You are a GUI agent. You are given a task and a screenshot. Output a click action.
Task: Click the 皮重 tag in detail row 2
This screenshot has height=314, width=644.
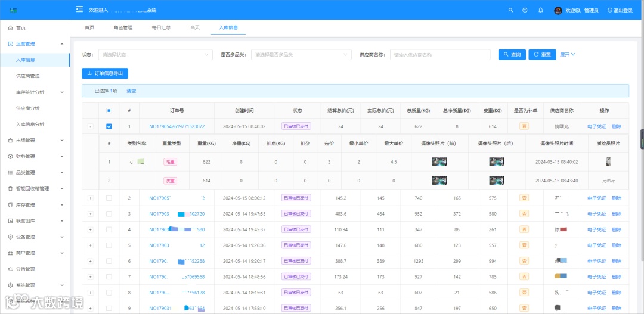[170, 181]
